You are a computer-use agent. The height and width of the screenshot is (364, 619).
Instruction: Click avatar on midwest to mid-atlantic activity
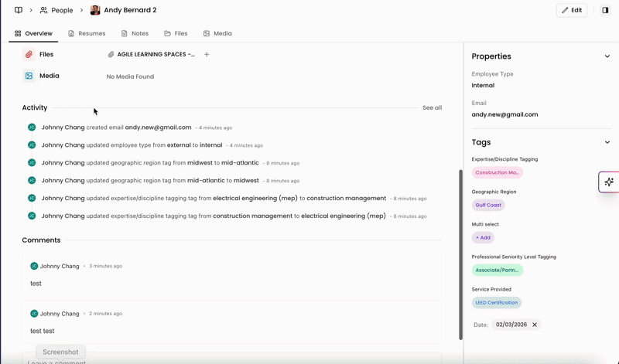point(32,163)
